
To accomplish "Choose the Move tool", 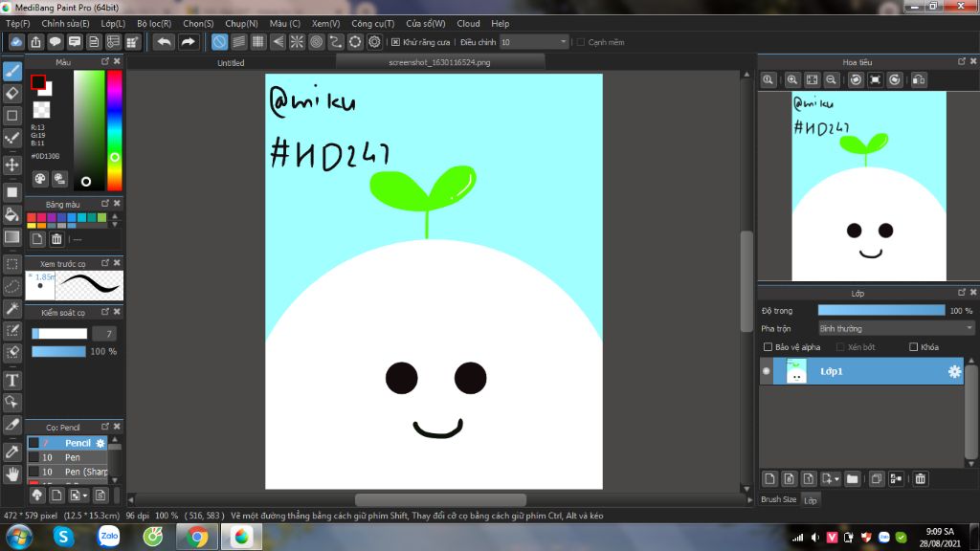I will pos(12,165).
